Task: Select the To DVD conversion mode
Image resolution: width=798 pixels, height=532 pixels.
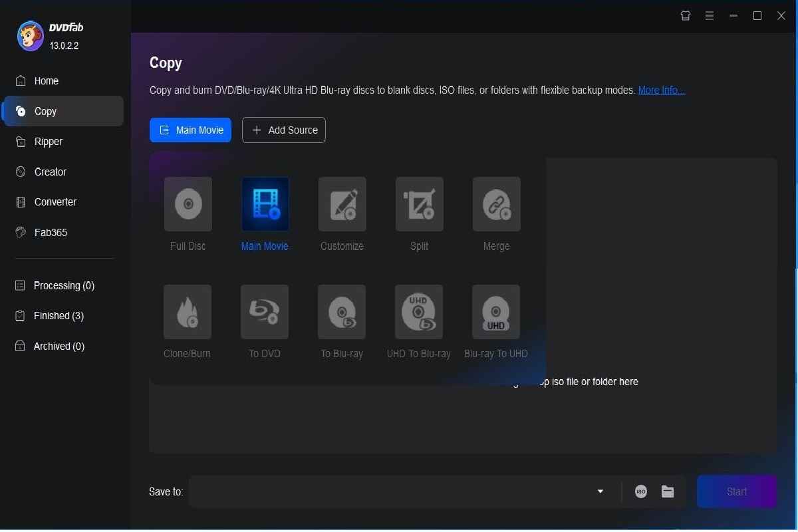Action: pos(265,312)
